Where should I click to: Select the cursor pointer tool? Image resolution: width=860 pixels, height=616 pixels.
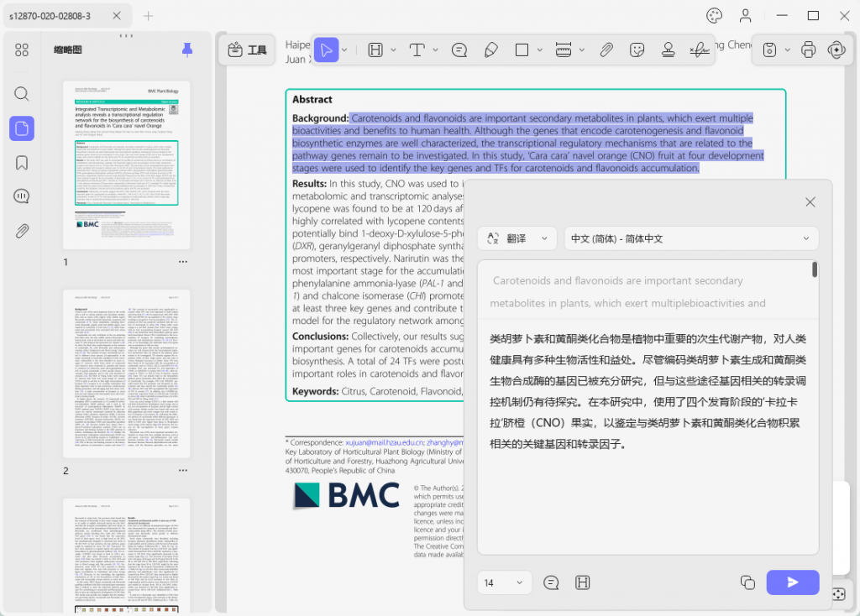[326, 50]
